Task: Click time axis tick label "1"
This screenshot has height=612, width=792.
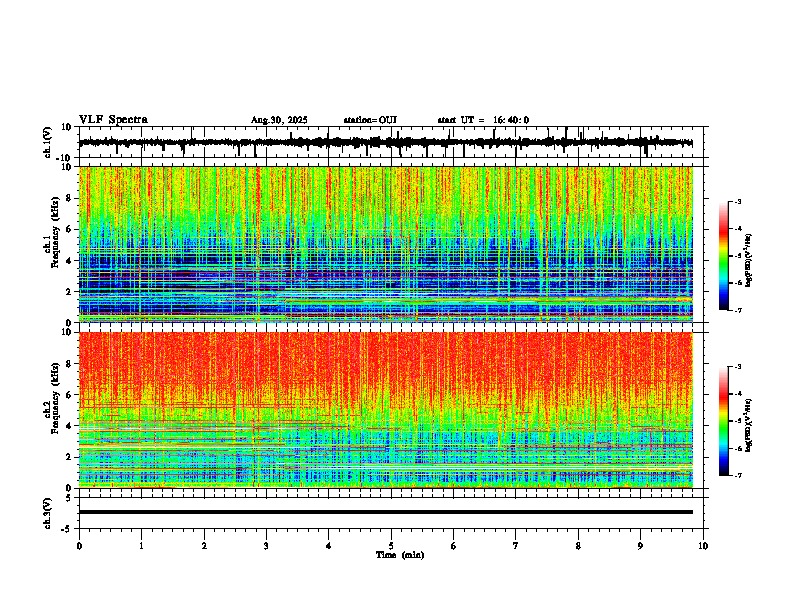Action: [141, 546]
